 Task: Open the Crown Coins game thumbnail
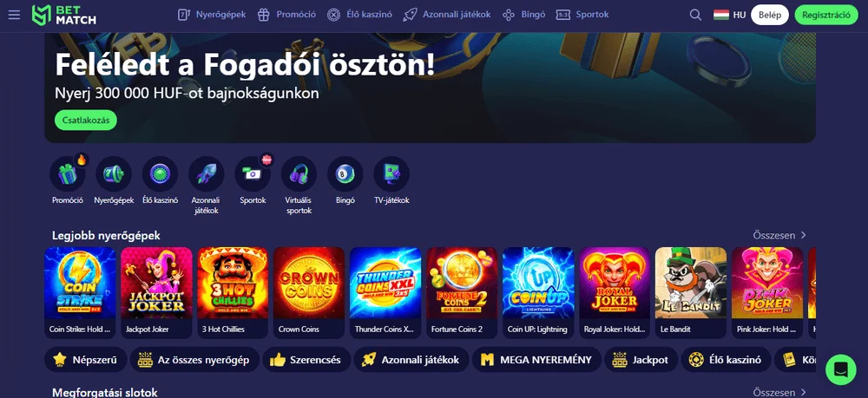point(309,292)
